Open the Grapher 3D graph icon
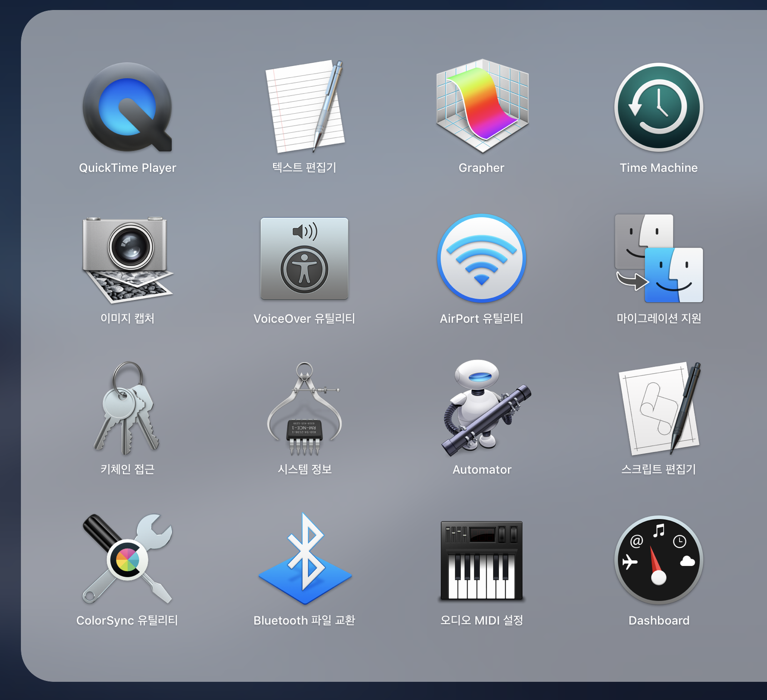 (x=482, y=106)
